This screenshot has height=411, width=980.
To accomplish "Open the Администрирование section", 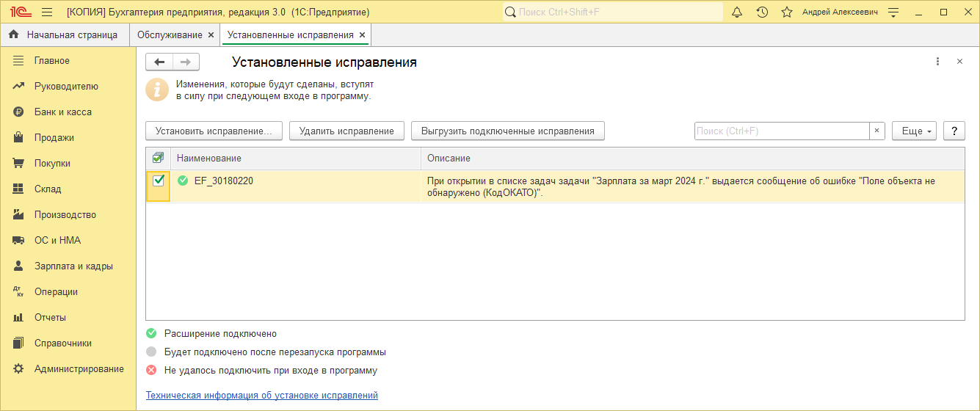I will point(68,368).
